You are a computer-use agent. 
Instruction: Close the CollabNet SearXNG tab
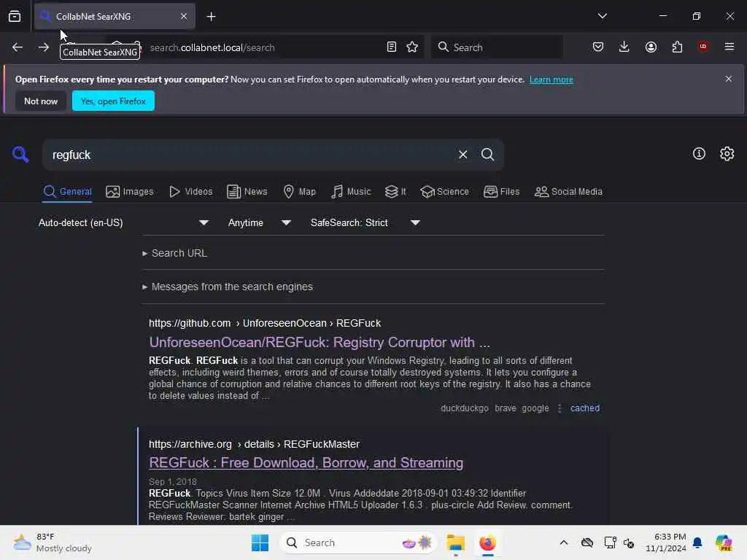183,16
